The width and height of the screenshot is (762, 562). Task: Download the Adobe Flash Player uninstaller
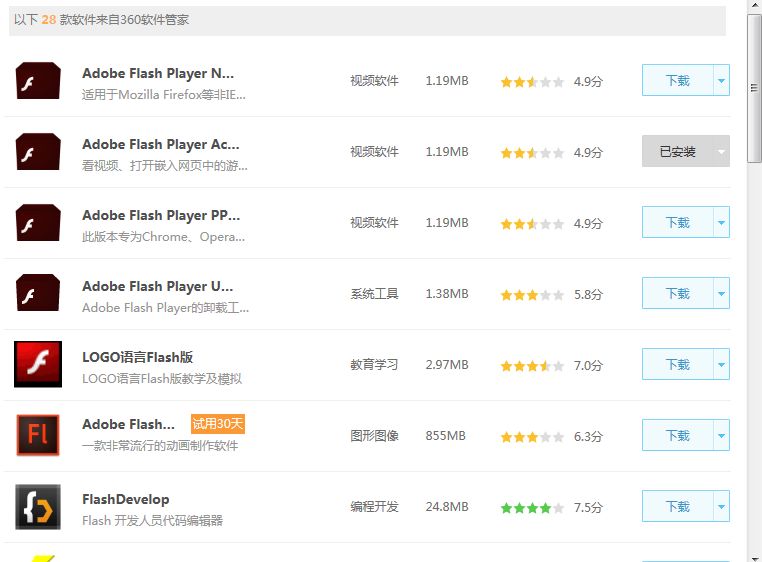[x=677, y=294]
